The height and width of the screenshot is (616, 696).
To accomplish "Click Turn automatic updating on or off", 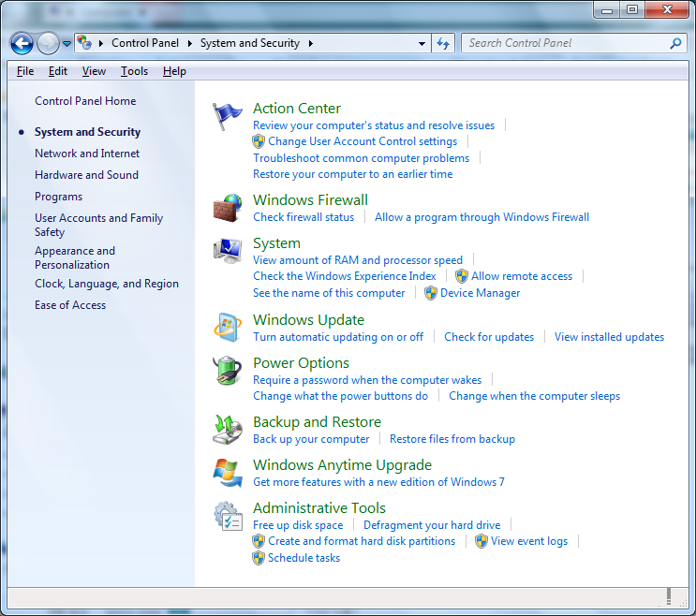I will (338, 337).
